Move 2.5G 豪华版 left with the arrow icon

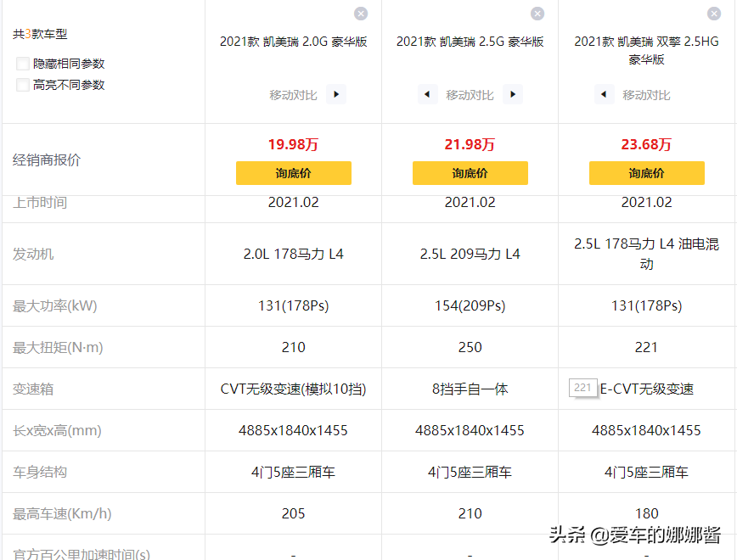tap(427, 94)
